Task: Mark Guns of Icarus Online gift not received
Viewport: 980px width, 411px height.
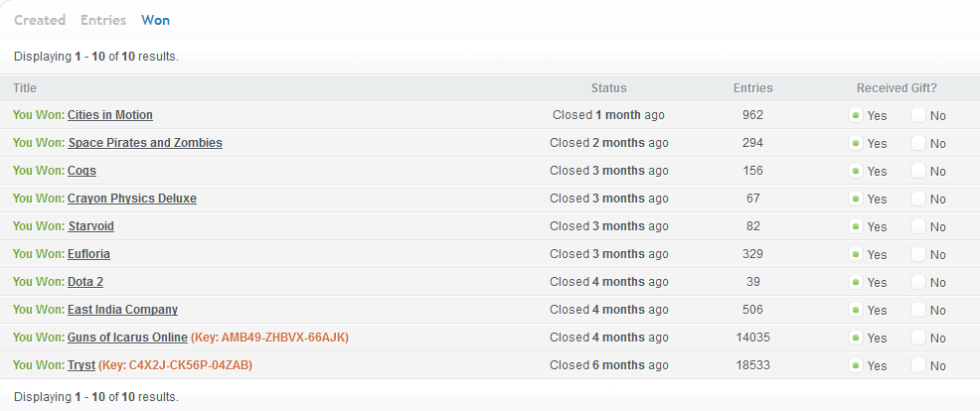Action: tap(918, 338)
